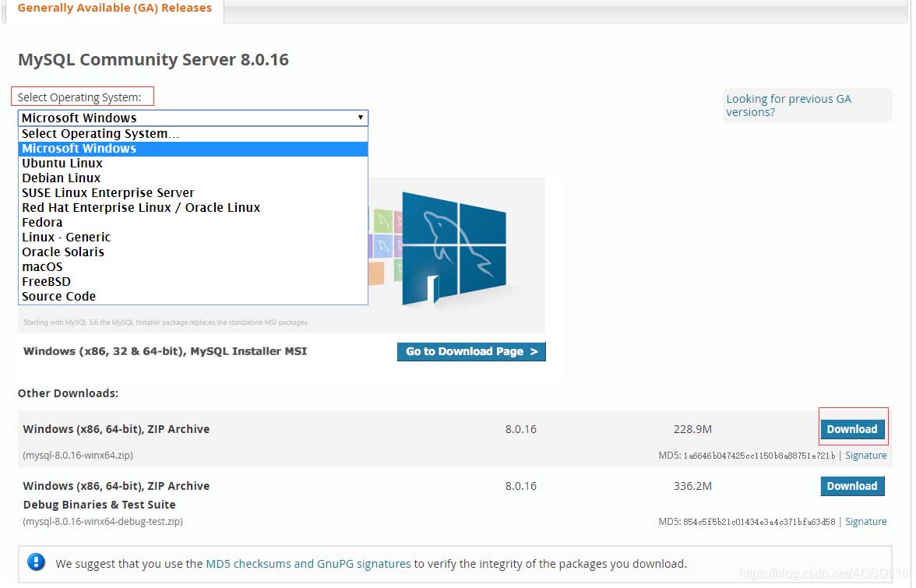Screen dimensions: 916x588
Task: Click the blue exclamation info icon
Action: [x=36, y=562]
